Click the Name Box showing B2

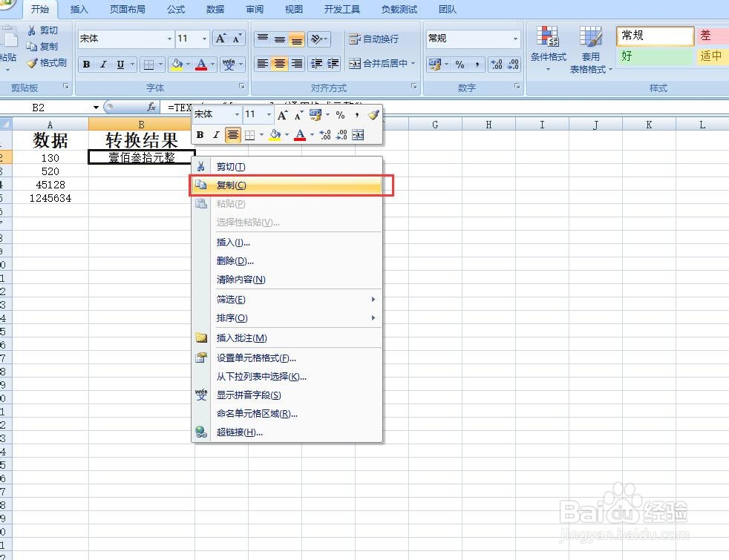tap(45, 108)
